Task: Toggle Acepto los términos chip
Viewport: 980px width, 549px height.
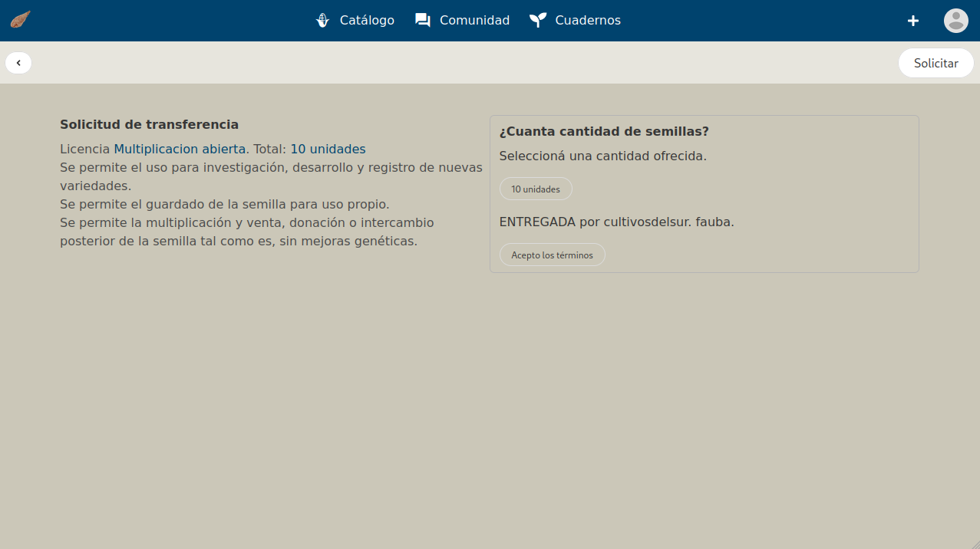Action: tap(553, 255)
